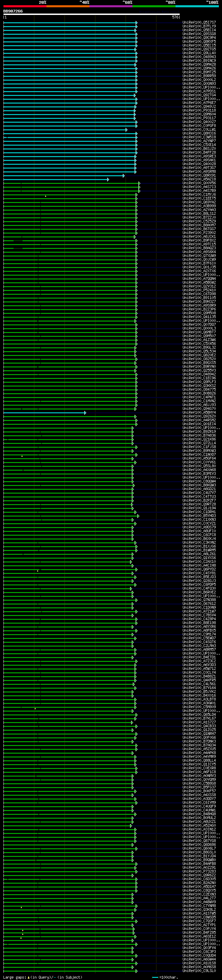This screenshot has height=980, width=222.
Task: Select the UniRef100_C1N0D7 label
Action: [199, 454]
